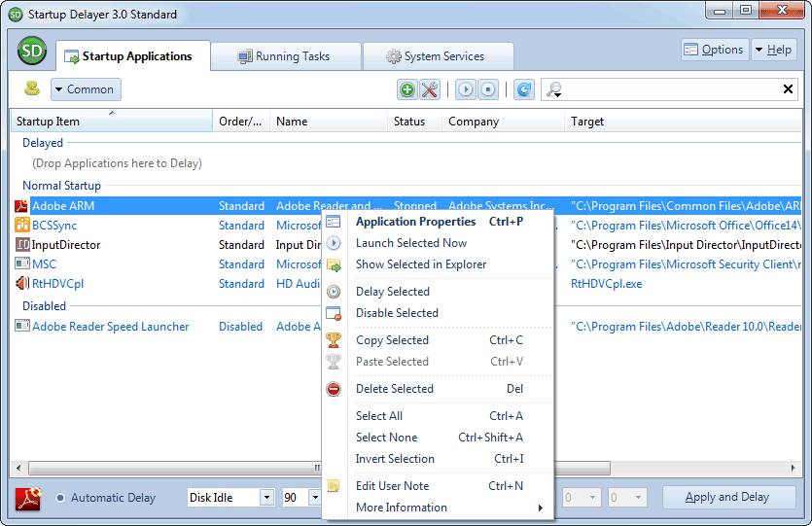Choose Show Selected in Explorer

coord(440,264)
